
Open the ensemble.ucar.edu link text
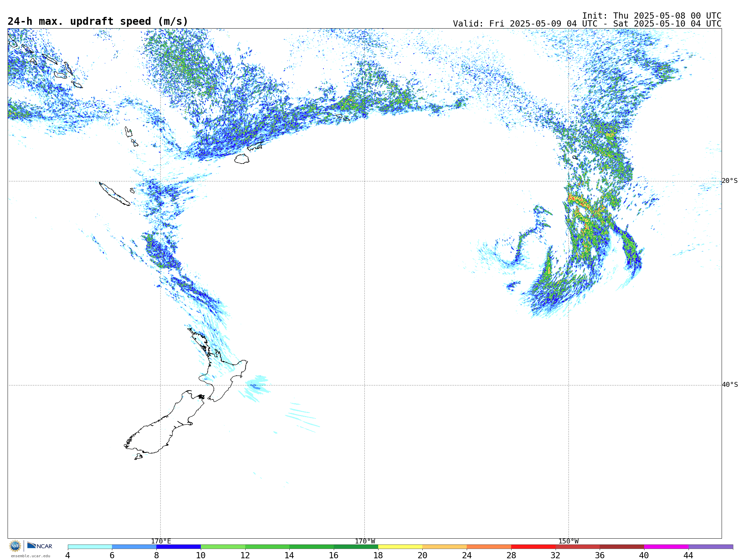coord(30,556)
